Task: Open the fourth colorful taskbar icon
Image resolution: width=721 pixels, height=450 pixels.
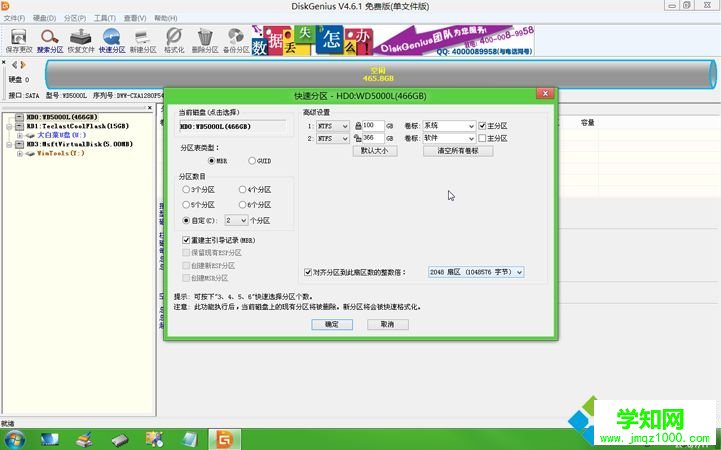Action: tap(154, 439)
